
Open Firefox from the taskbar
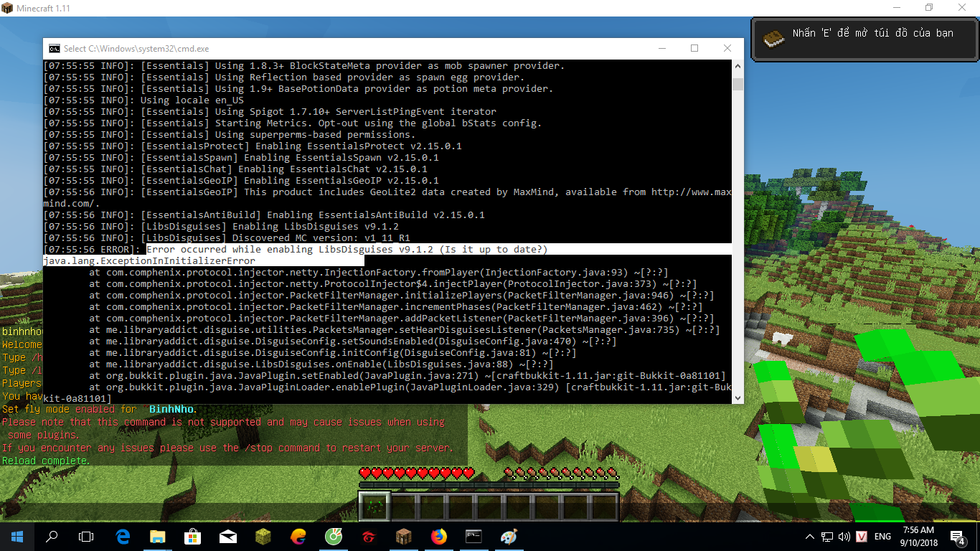click(439, 536)
